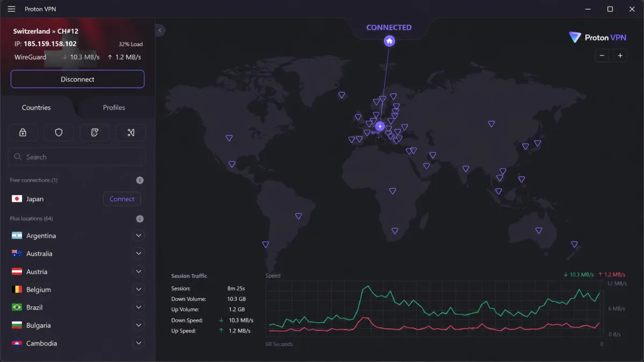Open the hamburger menu
This screenshot has height=362, width=644.
(11, 9)
